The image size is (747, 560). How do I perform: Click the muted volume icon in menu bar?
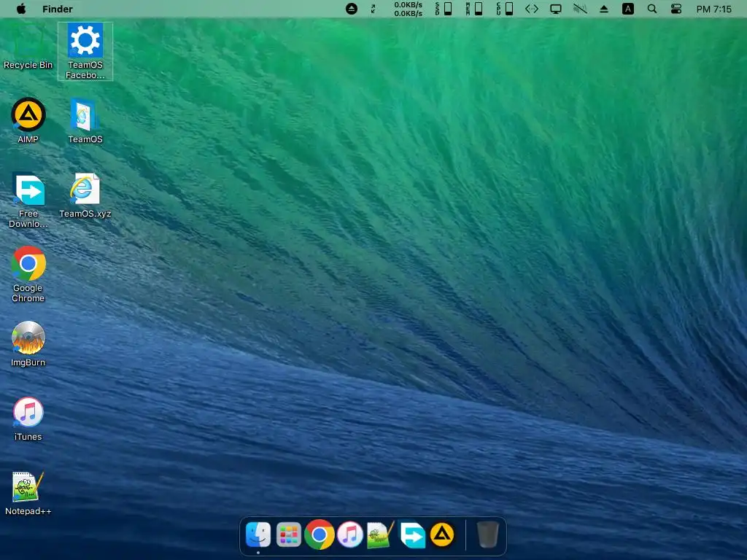(x=580, y=9)
